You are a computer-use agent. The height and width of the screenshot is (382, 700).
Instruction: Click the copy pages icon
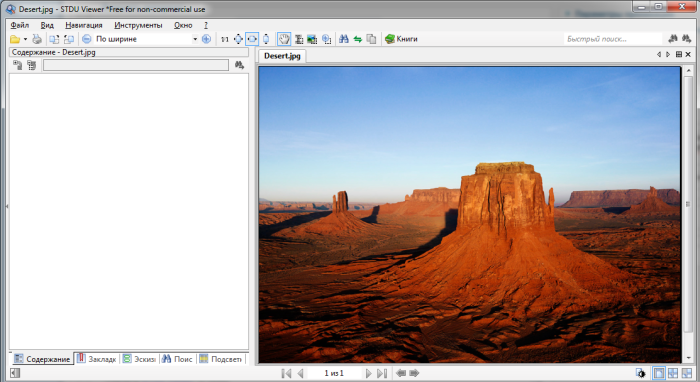pyautogui.click(x=371, y=39)
